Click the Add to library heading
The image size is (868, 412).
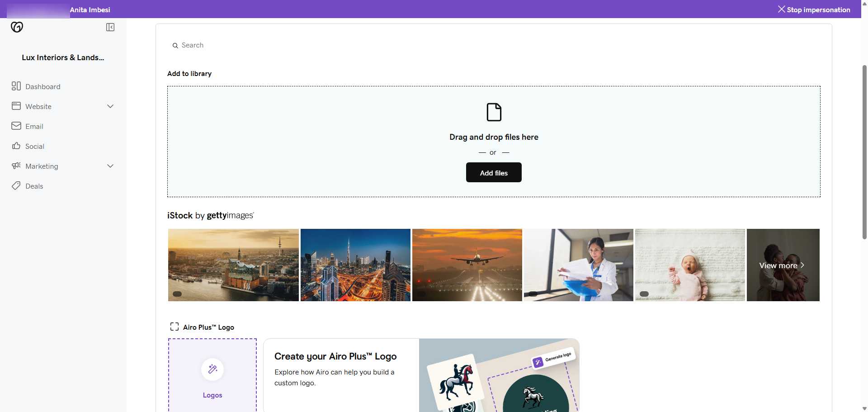[x=189, y=74]
